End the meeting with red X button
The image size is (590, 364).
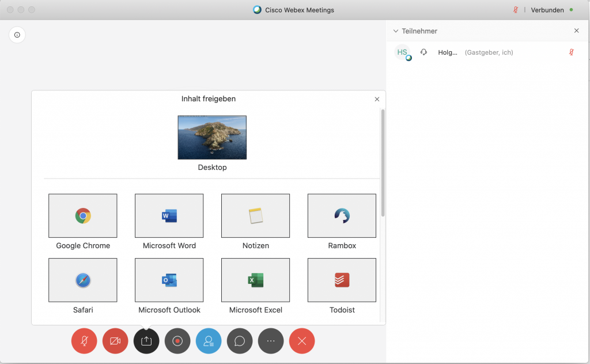coord(302,341)
